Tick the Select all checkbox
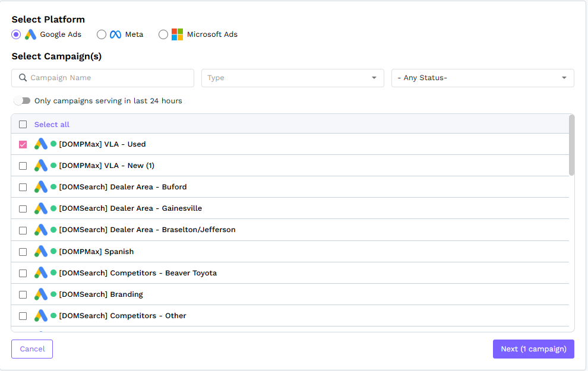Image resolution: width=588 pixels, height=371 pixels. (23, 125)
